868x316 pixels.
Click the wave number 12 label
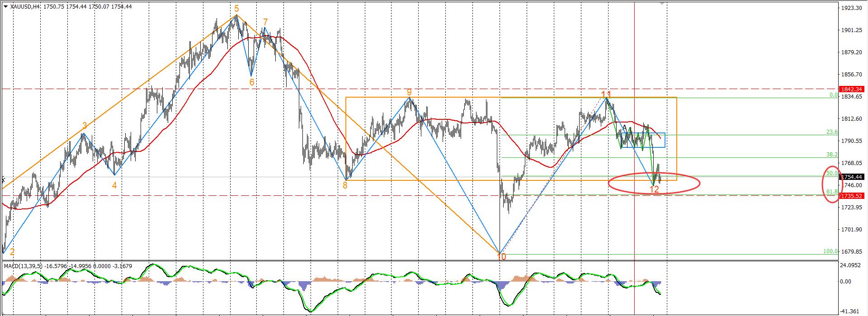point(654,190)
